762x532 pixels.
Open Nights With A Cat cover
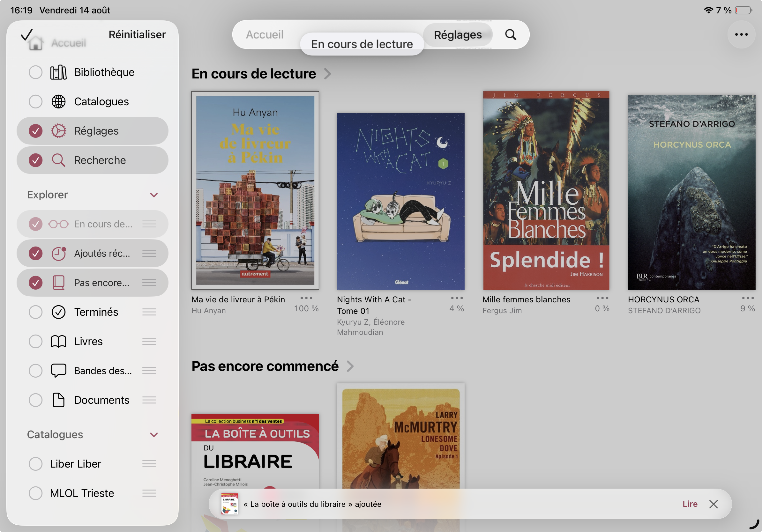(400, 202)
